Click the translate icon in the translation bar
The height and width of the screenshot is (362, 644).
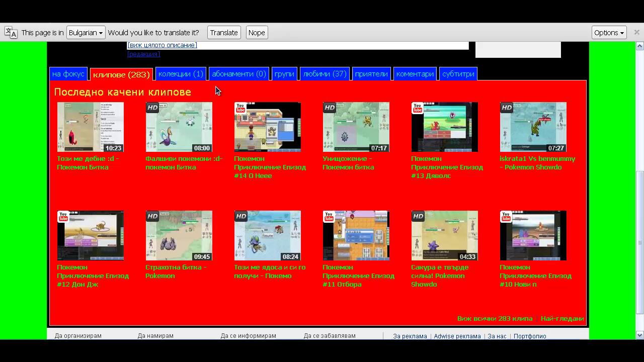pyautogui.click(x=11, y=33)
